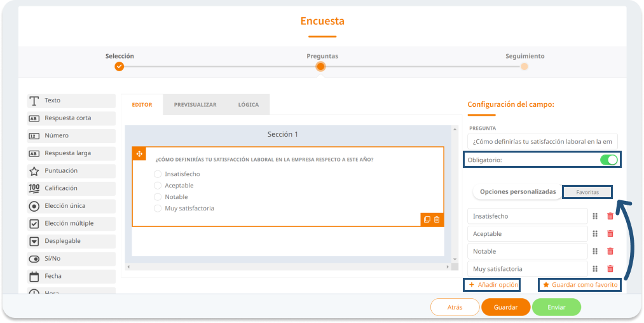Image resolution: width=644 pixels, height=323 pixels.
Task: Add a Puntuación star field
Action: [34, 171]
